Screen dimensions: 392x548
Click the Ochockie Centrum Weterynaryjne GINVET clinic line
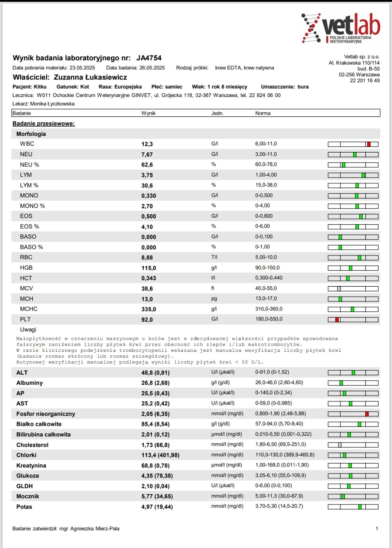147,95
